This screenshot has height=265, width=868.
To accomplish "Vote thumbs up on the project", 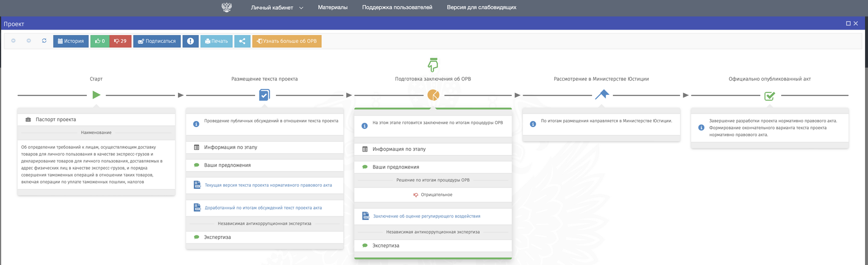I will click(x=100, y=41).
